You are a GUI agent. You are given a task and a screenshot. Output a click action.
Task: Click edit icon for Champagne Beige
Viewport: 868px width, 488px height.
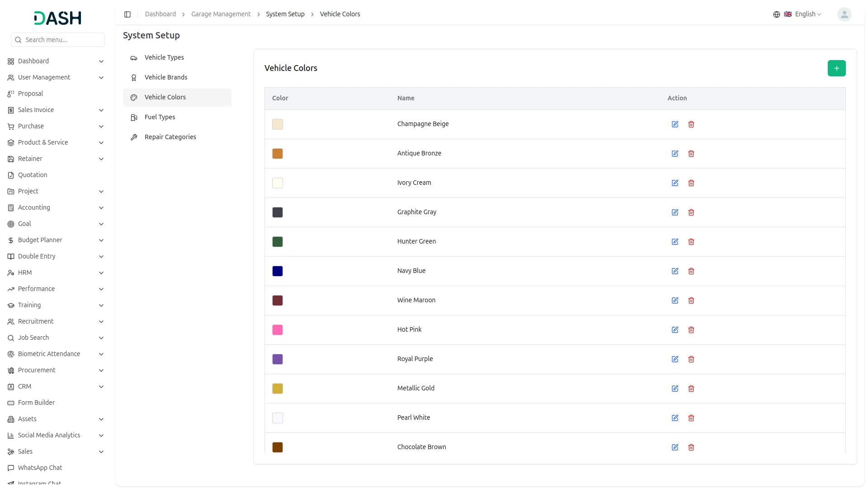click(x=675, y=124)
